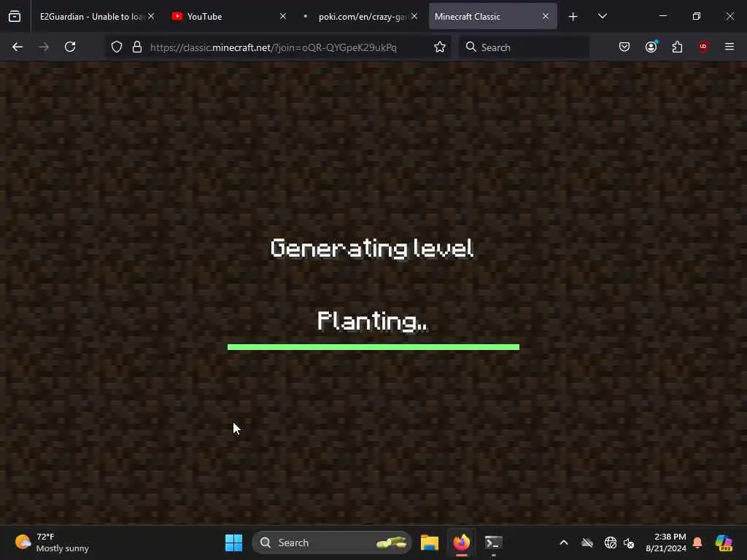747x560 pixels.
Task: Switch to the E2Guardian tab
Action: pyautogui.click(x=90, y=17)
